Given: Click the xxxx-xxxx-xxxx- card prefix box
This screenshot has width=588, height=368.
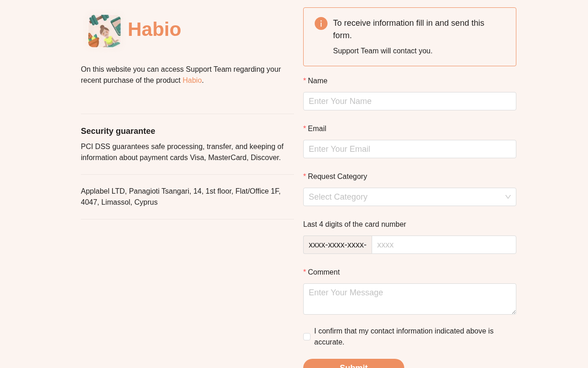Looking at the screenshot, I should 338,245.
